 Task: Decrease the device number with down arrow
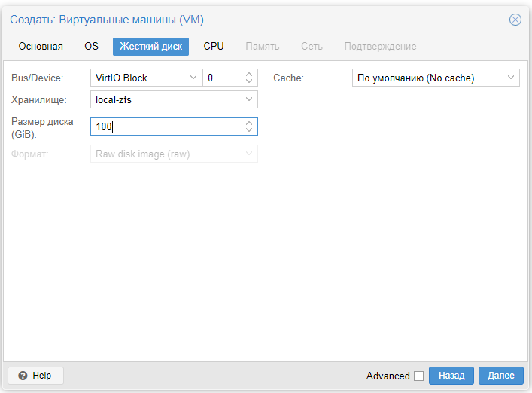click(249, 81)
